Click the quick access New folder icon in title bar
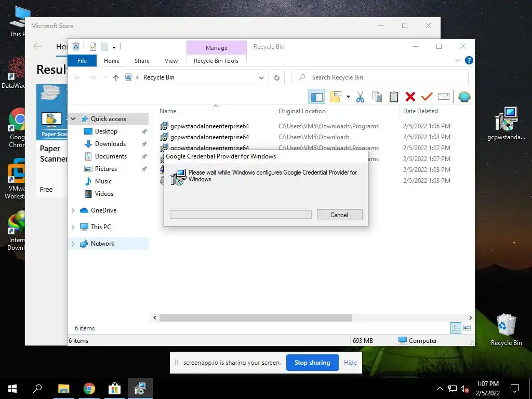Image resolution: width=532 pixels, height=399 pixels. coord(104,47)
